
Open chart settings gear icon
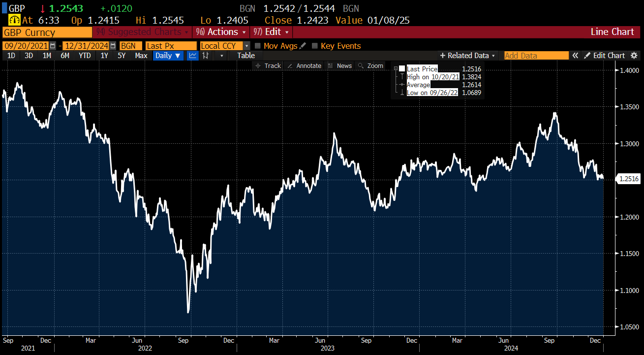click(634, 56)
